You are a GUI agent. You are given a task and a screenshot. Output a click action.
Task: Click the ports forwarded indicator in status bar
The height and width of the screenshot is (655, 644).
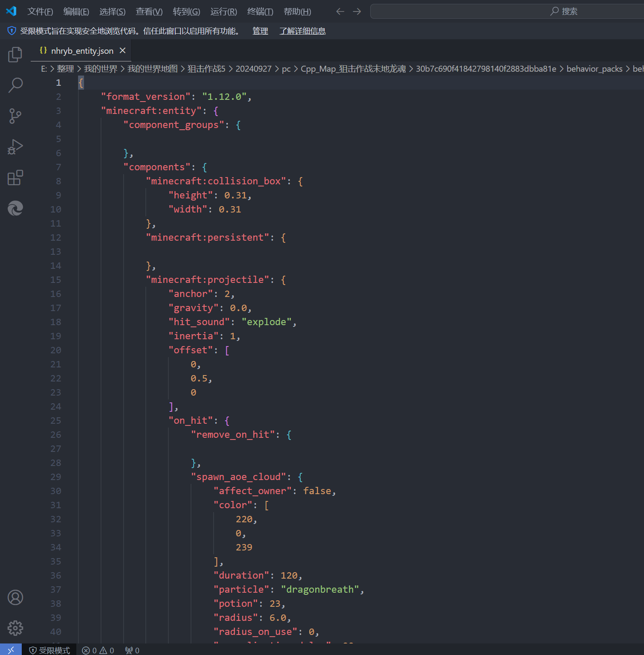pyautogui.click(x=132, y=650)
